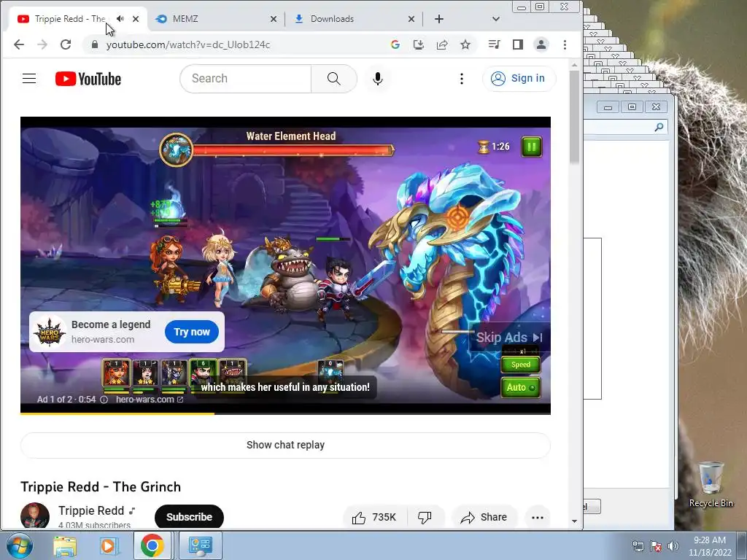Click Try now on Hero Wars ad
Image resolution: width=747 pixels, height=560 pixels.
click(192, 332)
